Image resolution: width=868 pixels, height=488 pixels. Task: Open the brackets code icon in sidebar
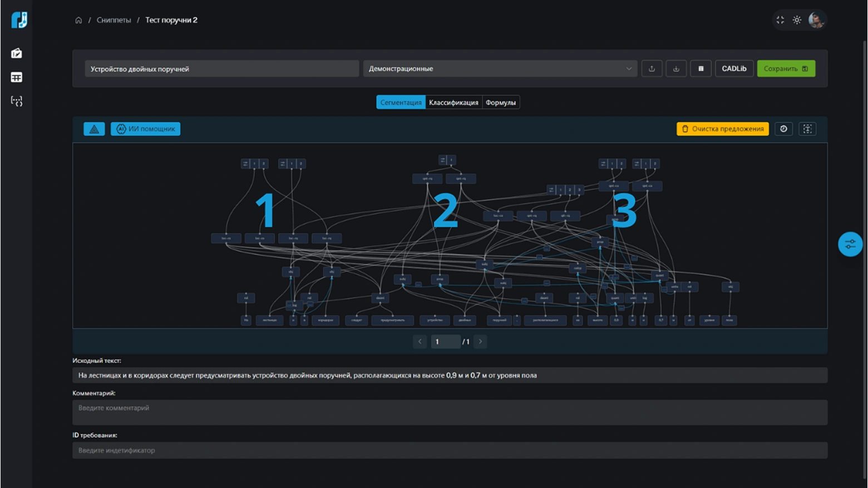coord(17,101)
